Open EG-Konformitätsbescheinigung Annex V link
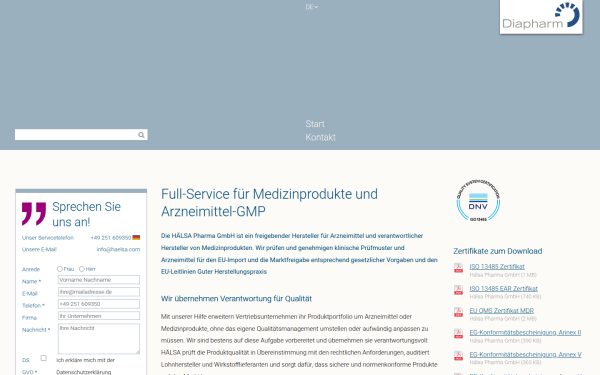The height and width of the screenshot is (375, 600). (525, 355)
